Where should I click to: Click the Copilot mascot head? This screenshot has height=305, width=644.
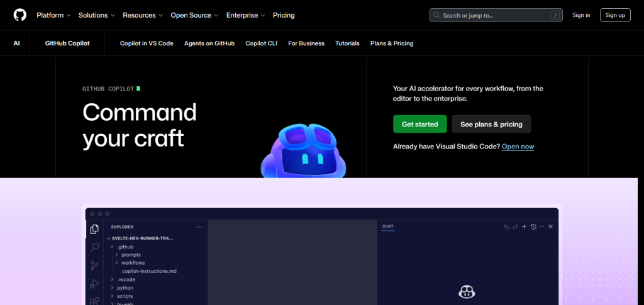[x=304, y=151]
